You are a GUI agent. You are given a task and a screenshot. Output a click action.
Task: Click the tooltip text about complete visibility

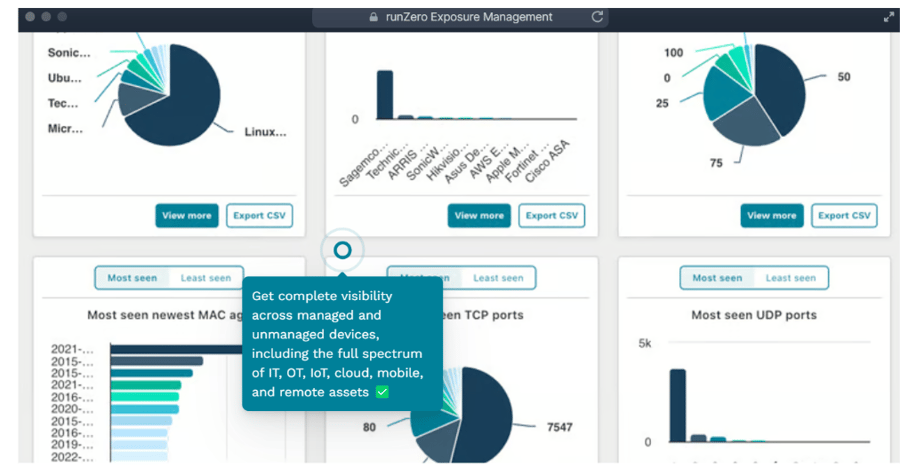tap(338, 344)
